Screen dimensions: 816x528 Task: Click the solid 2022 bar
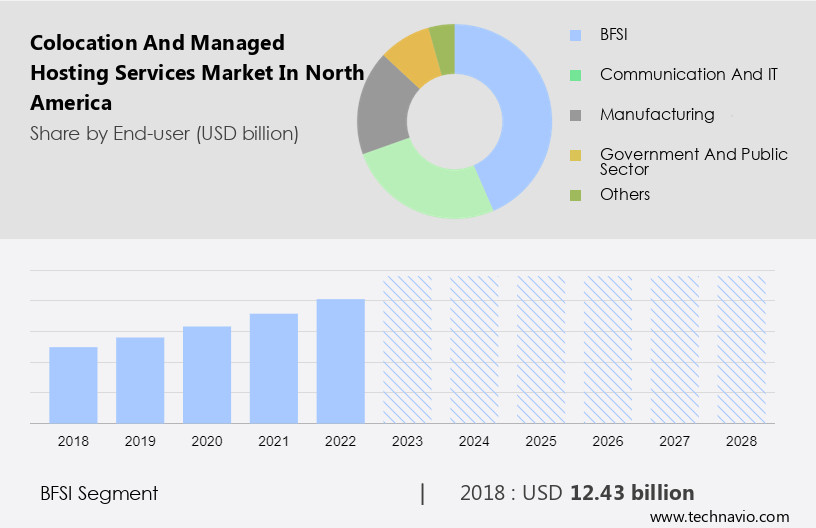click(341, 361)
